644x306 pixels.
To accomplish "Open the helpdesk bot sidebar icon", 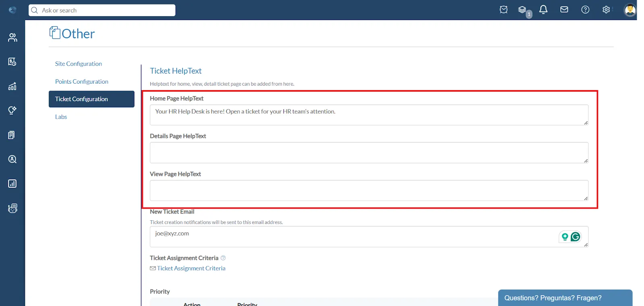I will point(12,208).
